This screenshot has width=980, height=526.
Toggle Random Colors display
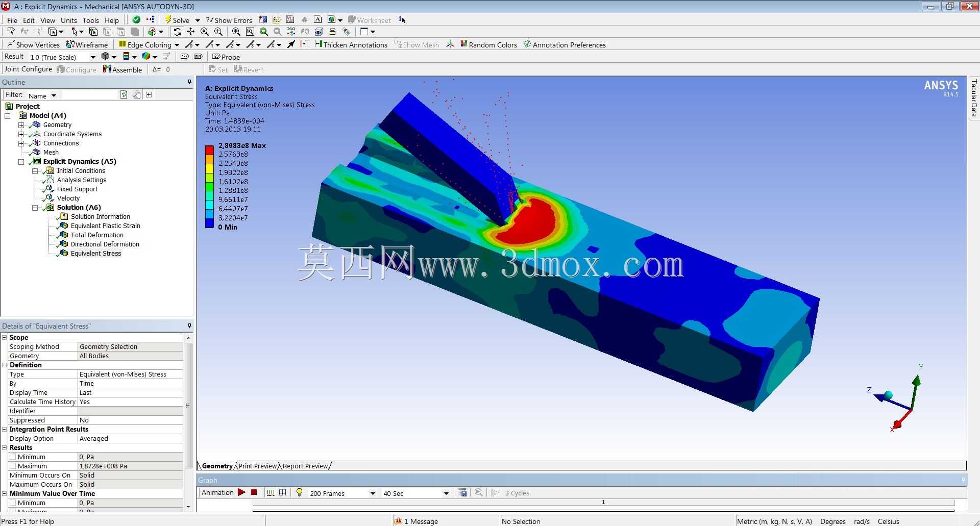point(488,44)
